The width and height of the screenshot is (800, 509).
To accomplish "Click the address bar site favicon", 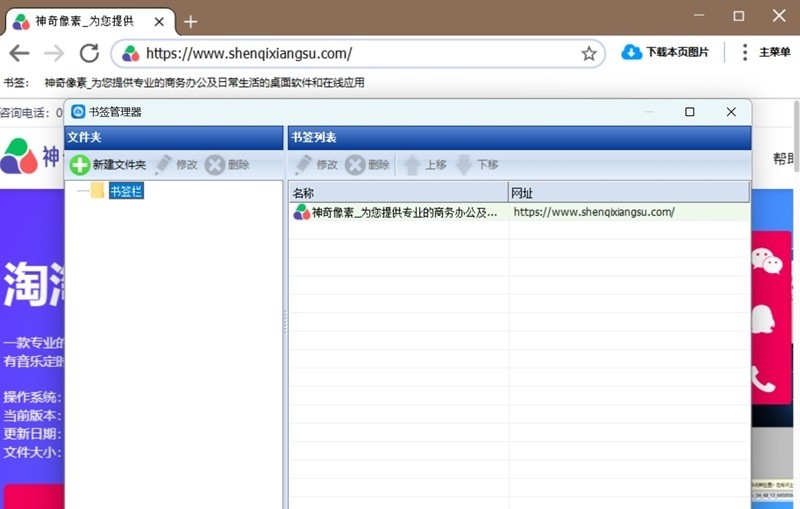I will tap(130, 54).
